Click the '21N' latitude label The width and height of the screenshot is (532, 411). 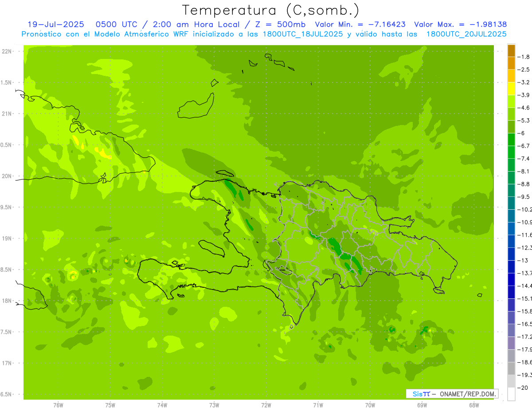coord(7,114)
